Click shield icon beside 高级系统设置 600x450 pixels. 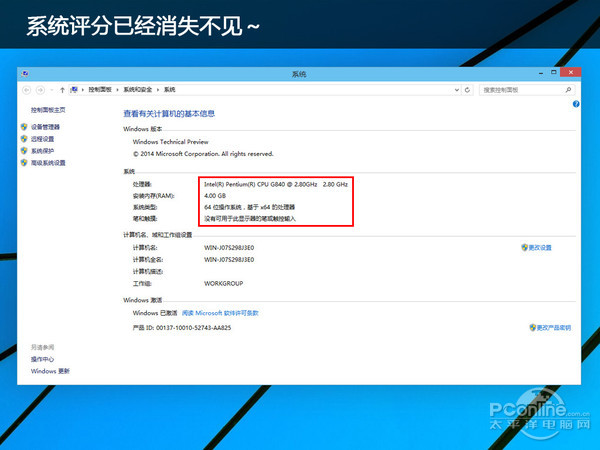pos(24,163)
